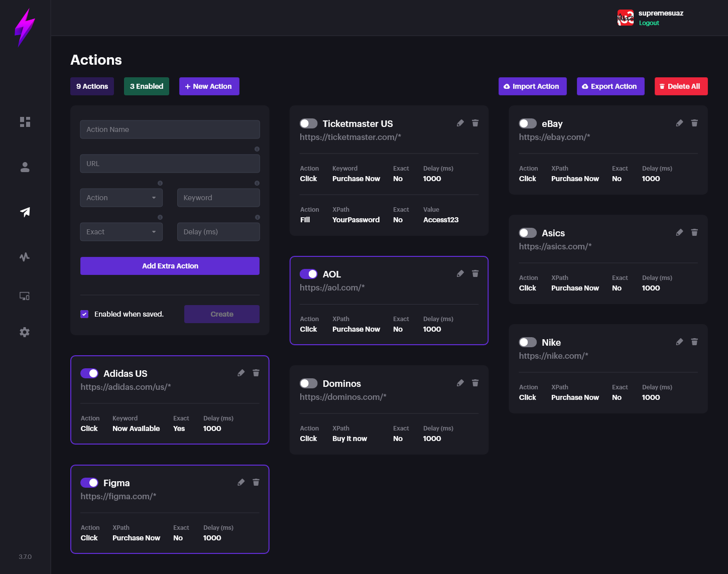
Task: Click Add Extra Action button
Action: click(x=170, y=266)
